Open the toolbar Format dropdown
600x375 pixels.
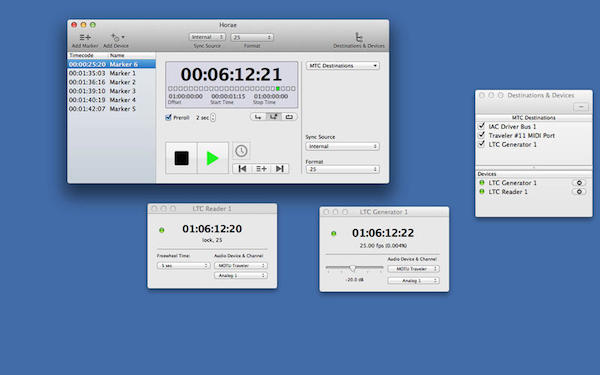point(252,37)
